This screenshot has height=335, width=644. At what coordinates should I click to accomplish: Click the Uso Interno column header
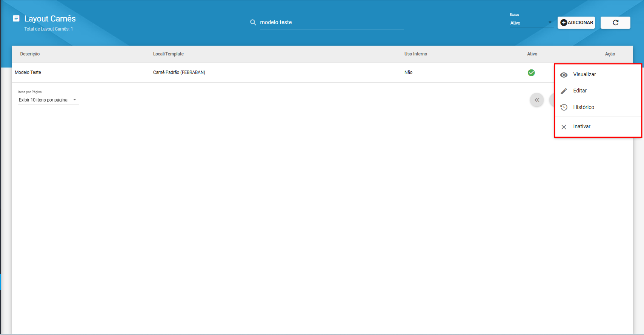tap(416, 54)
